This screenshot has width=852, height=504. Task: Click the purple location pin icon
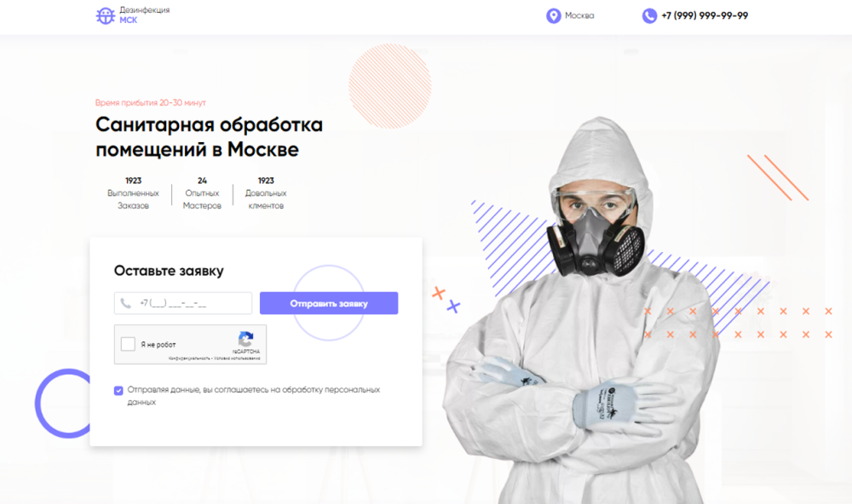click(553, 15)
